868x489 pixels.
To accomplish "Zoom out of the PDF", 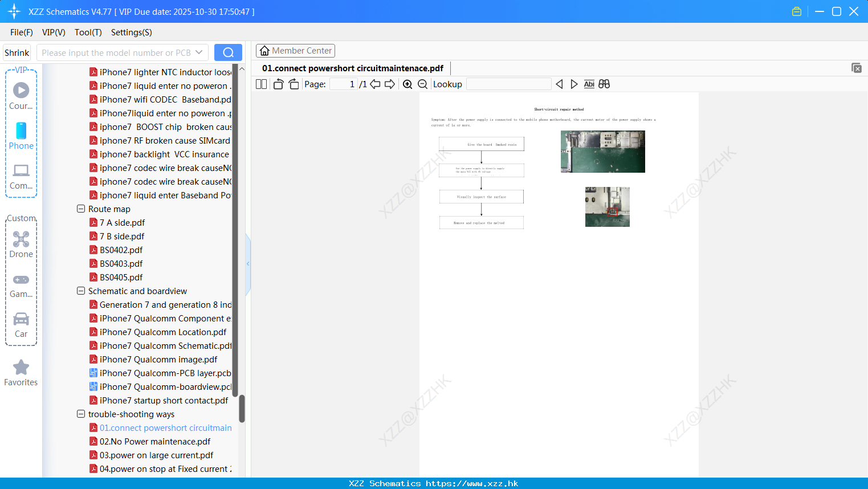I will (x=422, y=84).
